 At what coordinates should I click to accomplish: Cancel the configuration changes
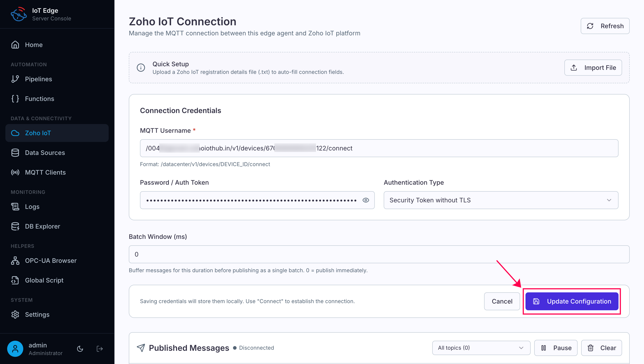[502, 301]
